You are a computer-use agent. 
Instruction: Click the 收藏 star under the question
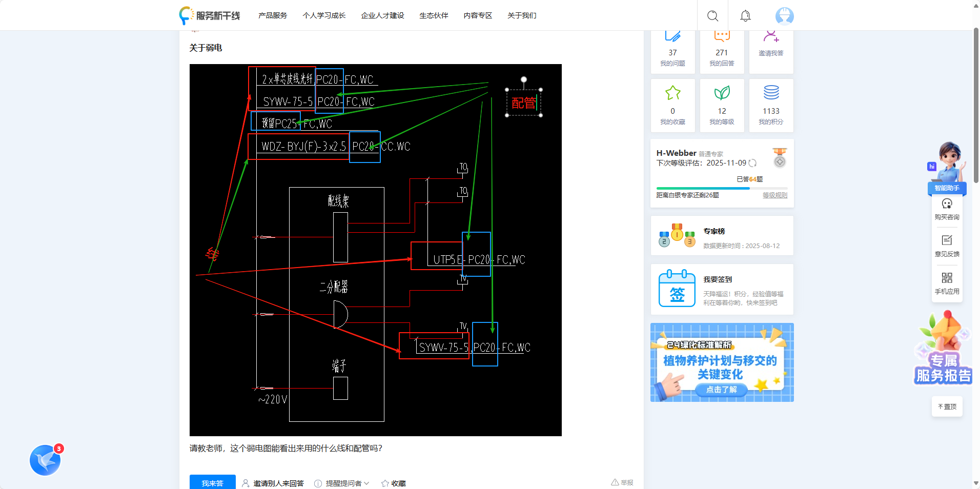pyautogui.click(x=393, y=483)
